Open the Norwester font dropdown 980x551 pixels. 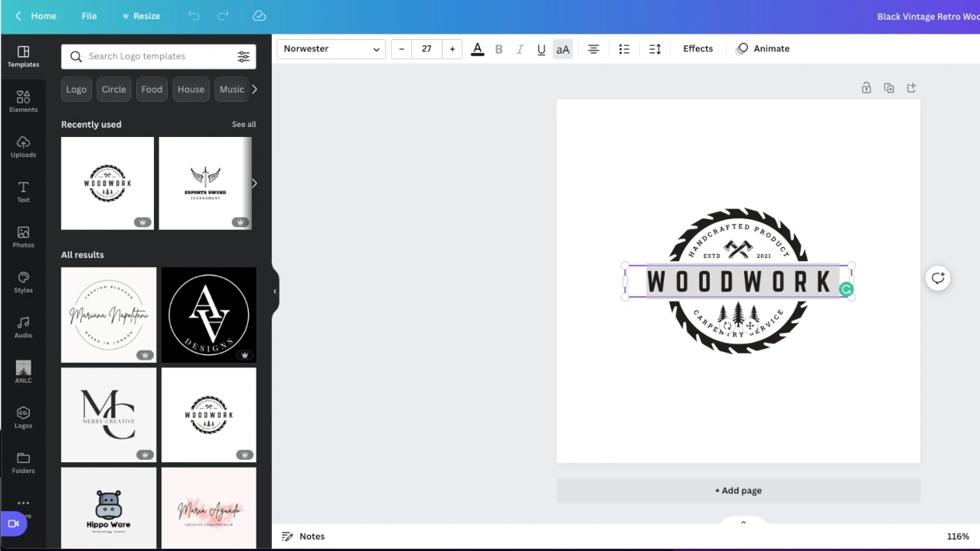332,49
